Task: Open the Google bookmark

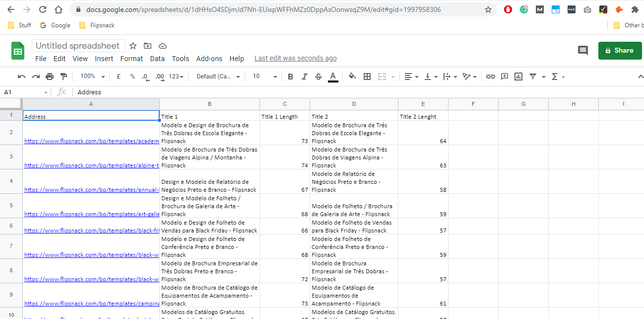Action: 55,25
